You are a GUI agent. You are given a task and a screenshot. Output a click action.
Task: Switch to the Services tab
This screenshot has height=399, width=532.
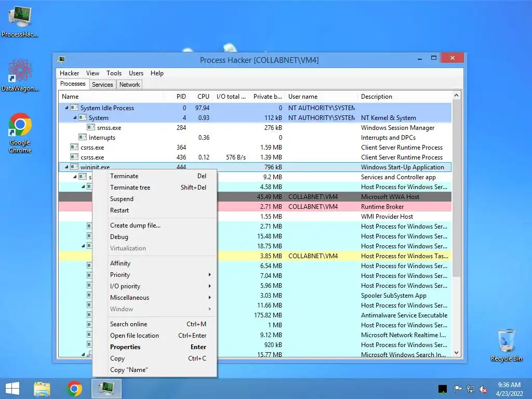(x=102, y=85)
